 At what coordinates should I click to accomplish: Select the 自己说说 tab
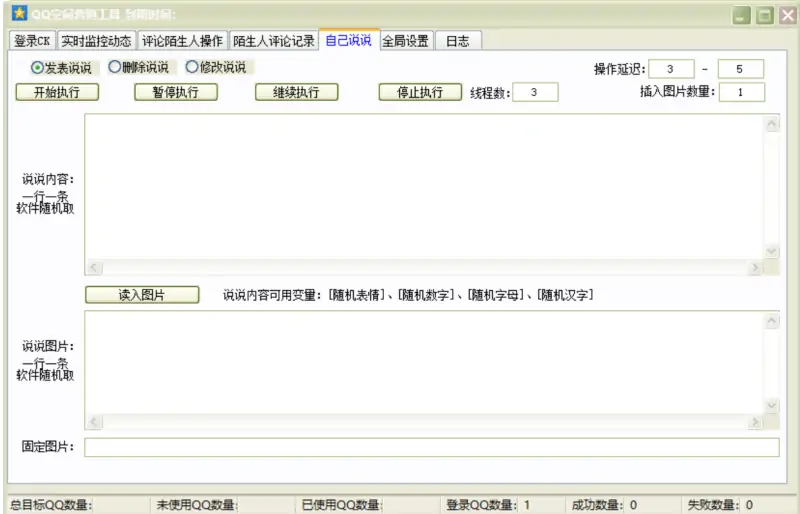tap(349, 40)
